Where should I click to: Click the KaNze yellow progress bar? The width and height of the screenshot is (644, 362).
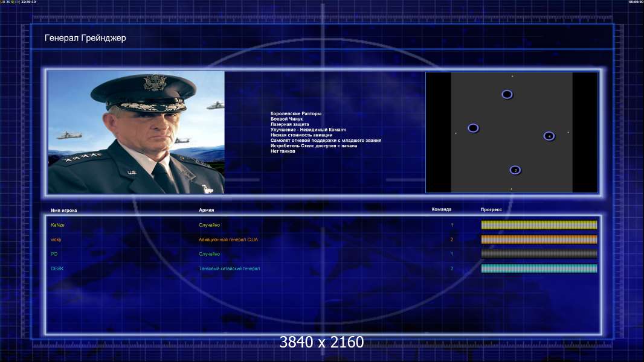coord(539,224)
